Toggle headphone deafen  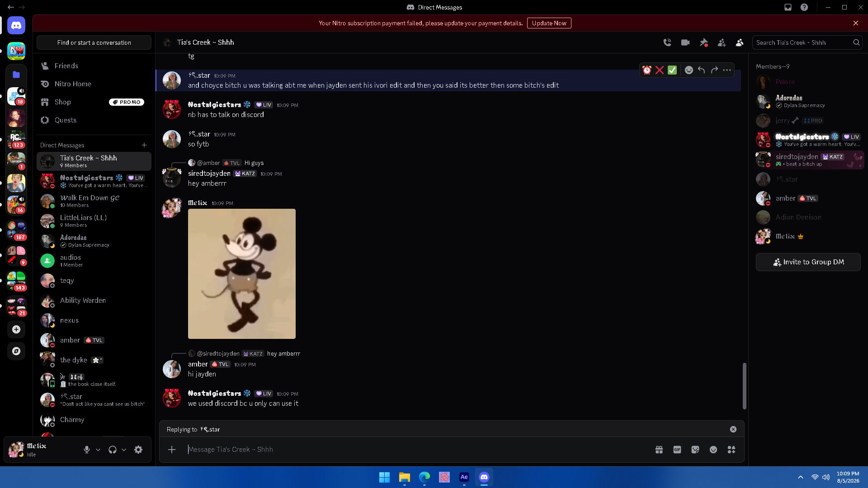pos(113,450)
